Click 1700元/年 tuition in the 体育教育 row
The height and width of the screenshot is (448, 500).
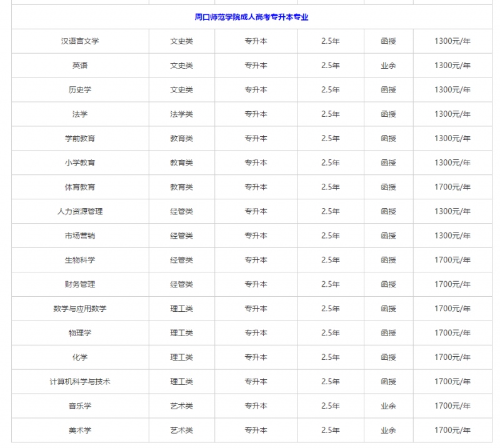pos(452,187)
